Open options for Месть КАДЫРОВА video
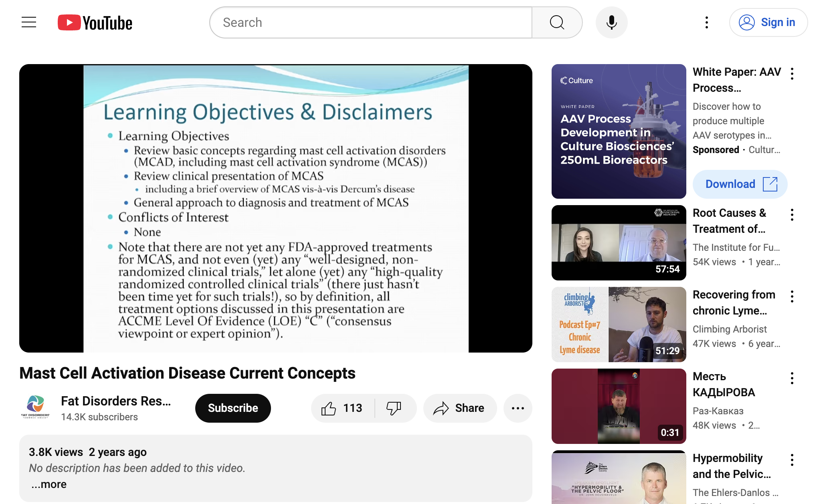 point(792,378)
